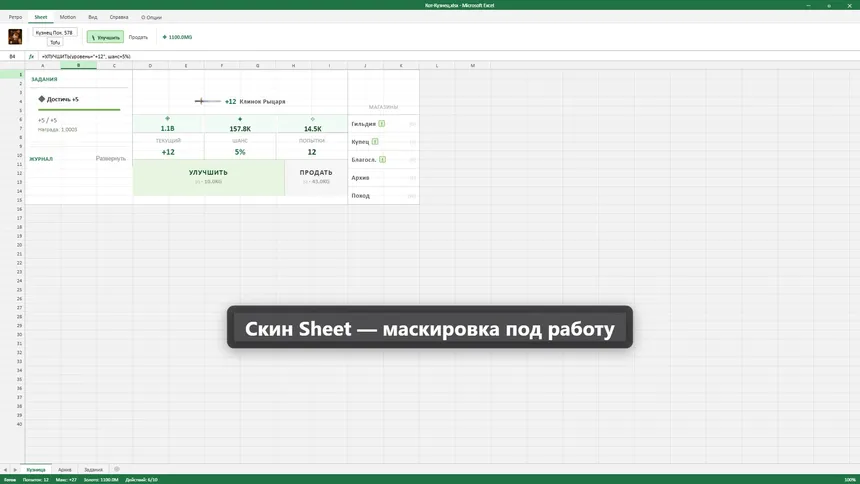Click the +5 / +5 progress text
This screenshot has width=860, height=484.
47,120
